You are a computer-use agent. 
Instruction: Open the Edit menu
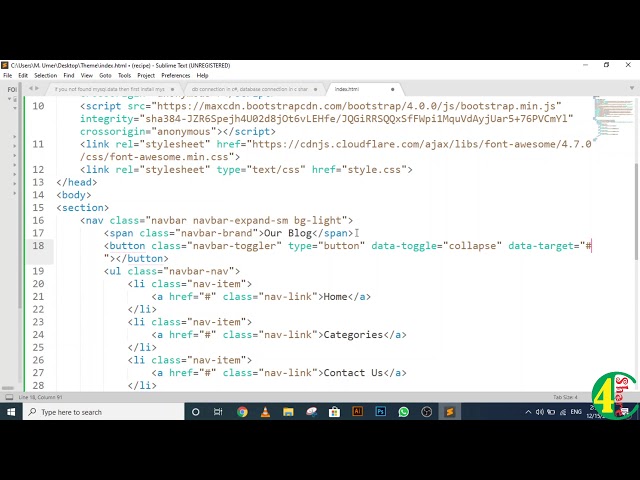click(23, 76)
